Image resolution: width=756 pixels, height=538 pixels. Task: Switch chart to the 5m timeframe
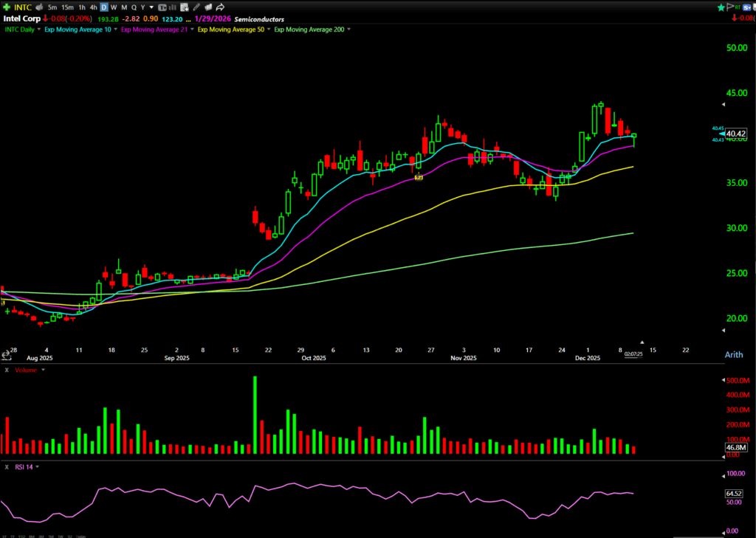pyautogui.click(x=52, y=7)
